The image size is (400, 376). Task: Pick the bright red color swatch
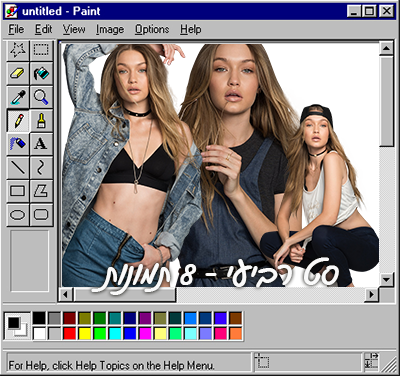coord(69,333)
